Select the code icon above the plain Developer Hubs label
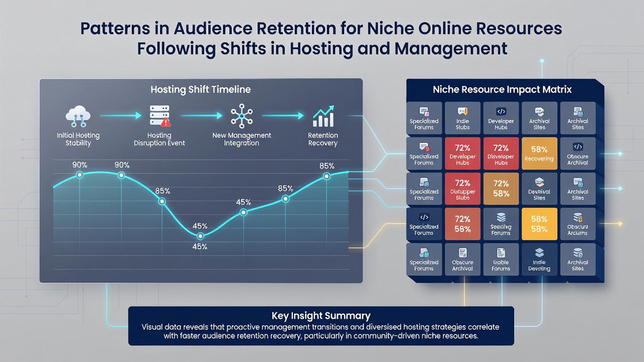This screenshot has height=362, width=644. tap(501, 112)
